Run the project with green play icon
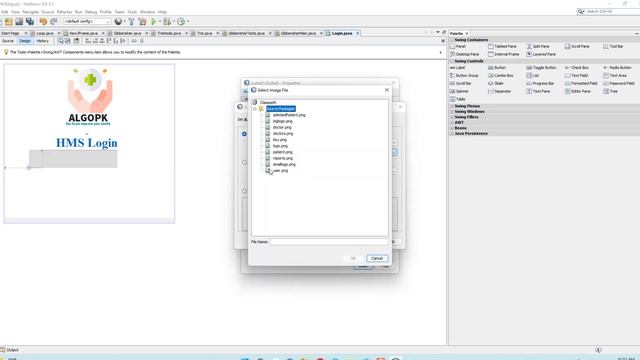This screenshot has width=640, height=360. coord(153,22)
